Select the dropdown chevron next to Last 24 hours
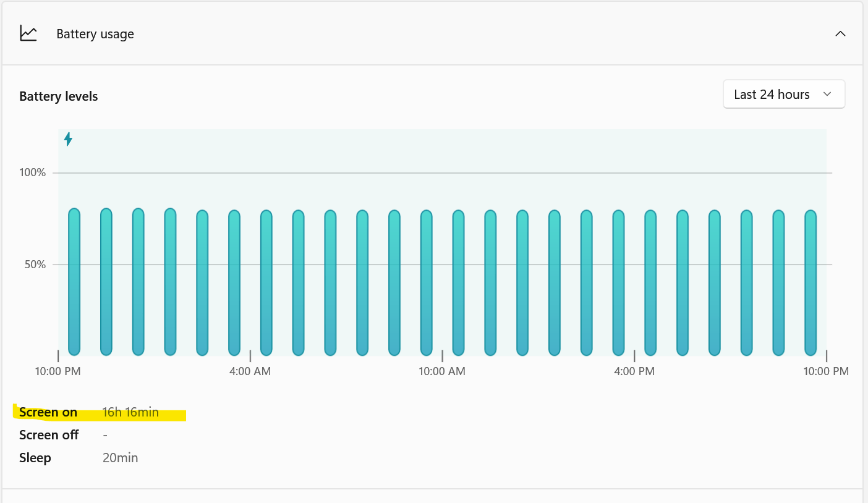 827,94
